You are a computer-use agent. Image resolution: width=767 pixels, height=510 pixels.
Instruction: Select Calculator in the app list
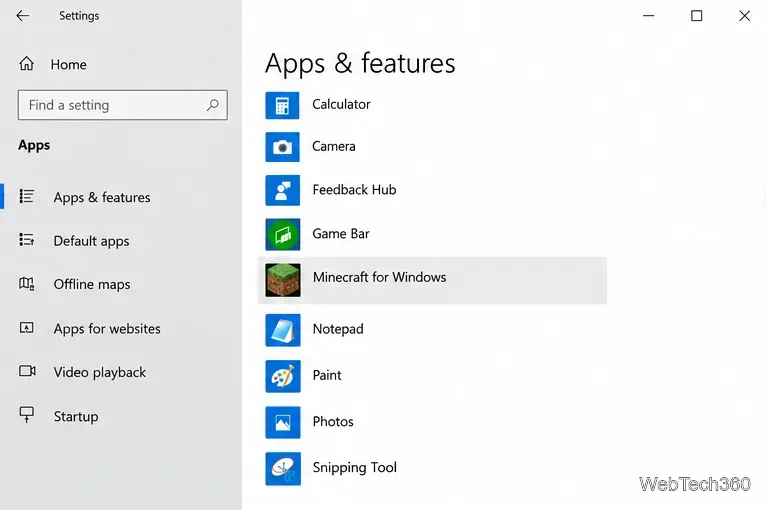(x=341, y=104)
